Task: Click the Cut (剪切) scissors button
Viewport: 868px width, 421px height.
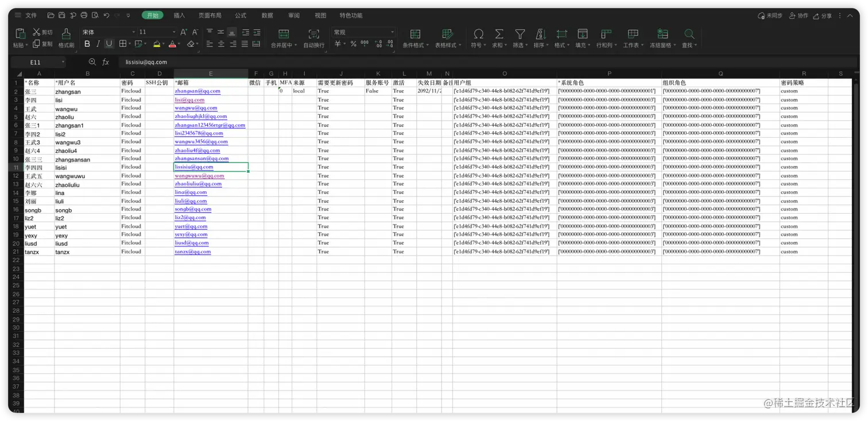Action: tap(42, 32)
